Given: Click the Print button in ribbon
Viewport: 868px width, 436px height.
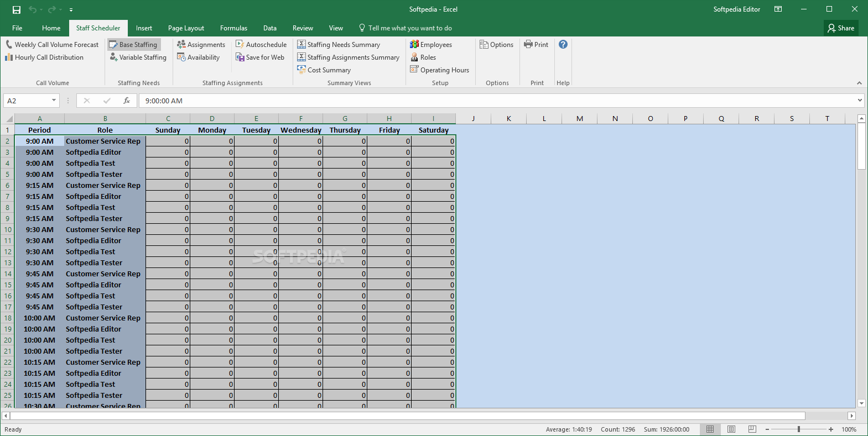Looking at the screenshot, I should click(536, 45).
